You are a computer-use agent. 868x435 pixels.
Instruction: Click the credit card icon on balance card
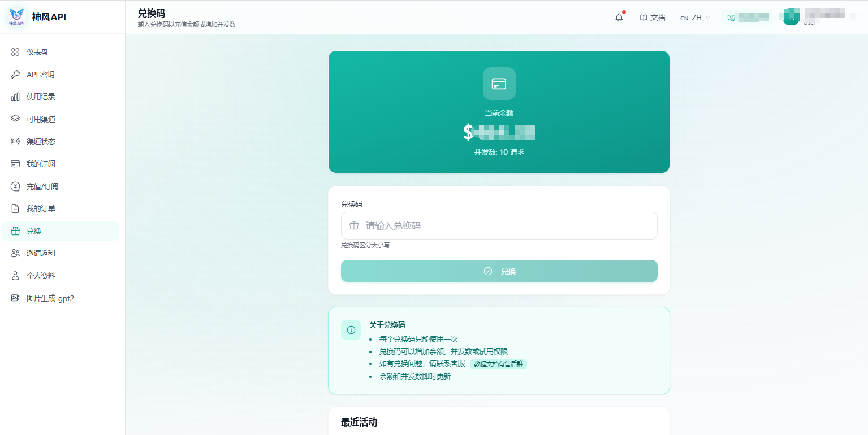pos(499,84)
